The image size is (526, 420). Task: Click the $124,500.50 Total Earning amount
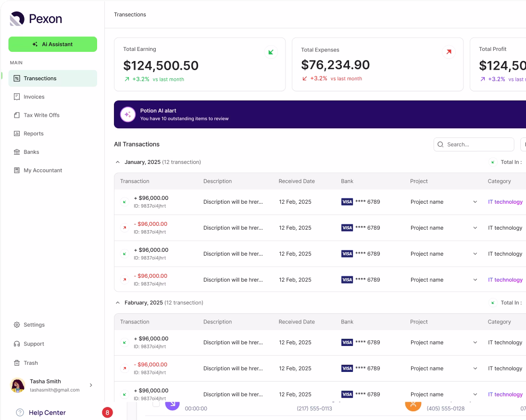coord(161,66)
